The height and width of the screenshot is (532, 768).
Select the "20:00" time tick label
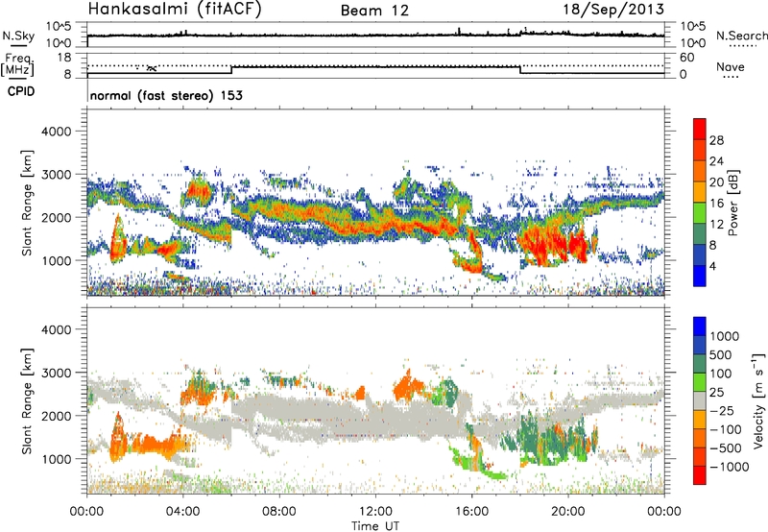[568, 512]
